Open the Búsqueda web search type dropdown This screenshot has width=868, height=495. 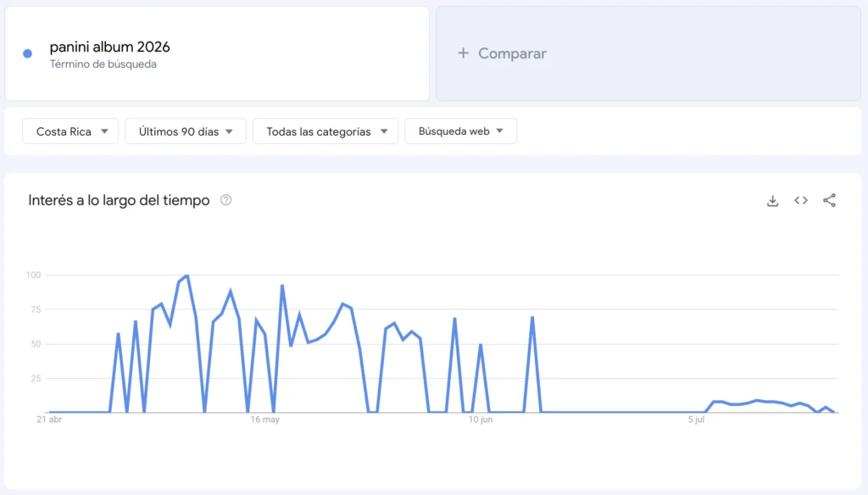460,131
